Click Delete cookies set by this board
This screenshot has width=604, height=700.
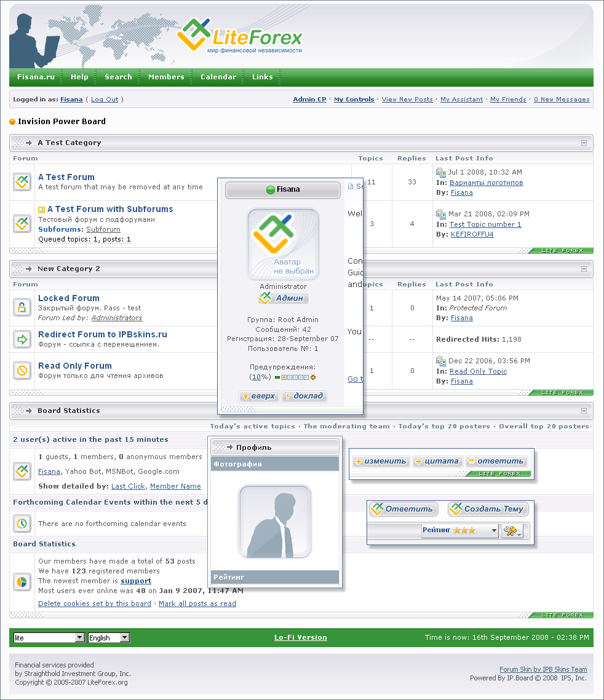pos(95,604)
